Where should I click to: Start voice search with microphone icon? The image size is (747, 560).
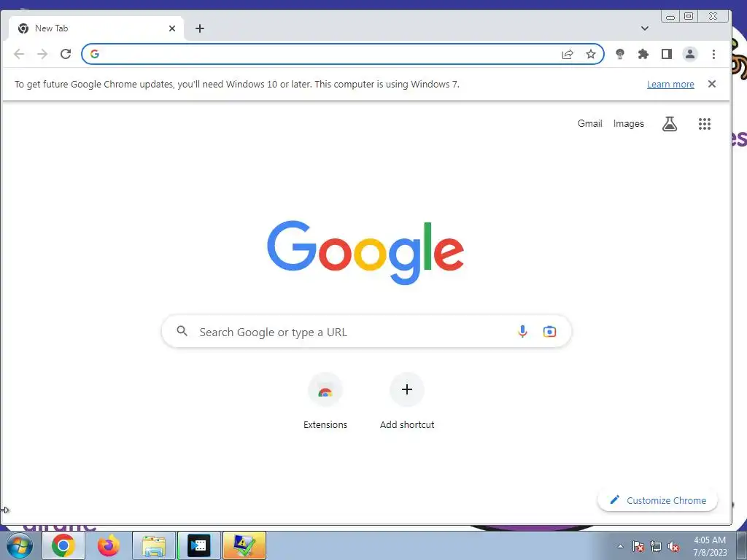click(522, 332)
